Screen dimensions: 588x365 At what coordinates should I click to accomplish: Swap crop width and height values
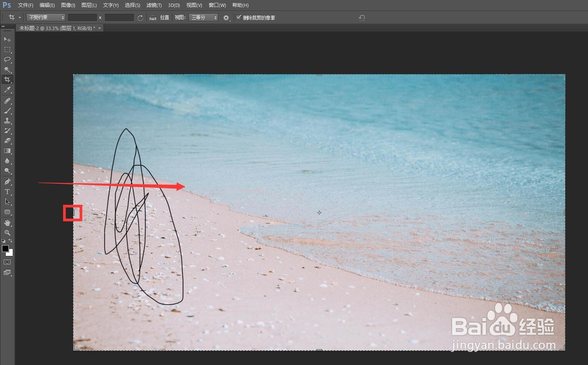[140, 18]
